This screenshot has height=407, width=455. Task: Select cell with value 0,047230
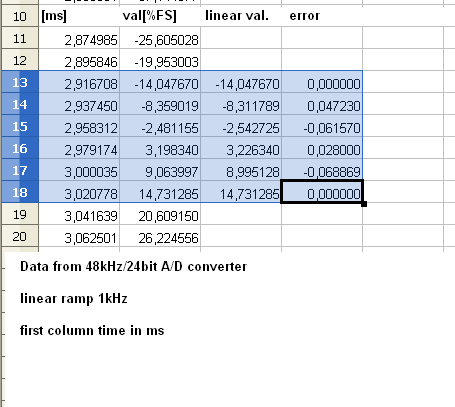(x=322, y=104)
